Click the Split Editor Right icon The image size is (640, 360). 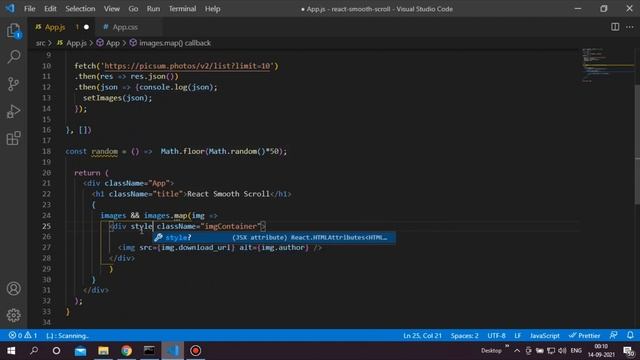pos(615,27)
